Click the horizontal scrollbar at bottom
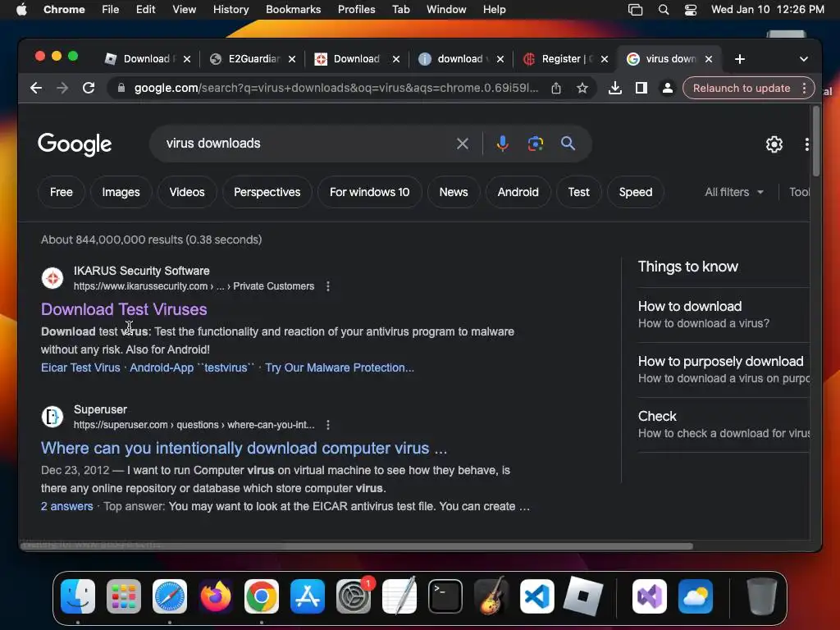Screen dimensions: 840x630 [x=356, y=546]
